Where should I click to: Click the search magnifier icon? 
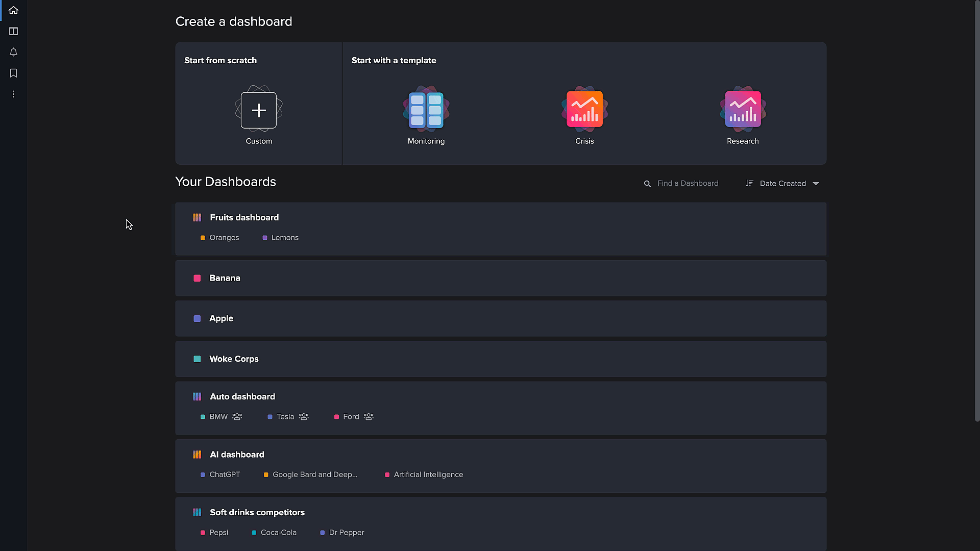[x=647, y=184]
